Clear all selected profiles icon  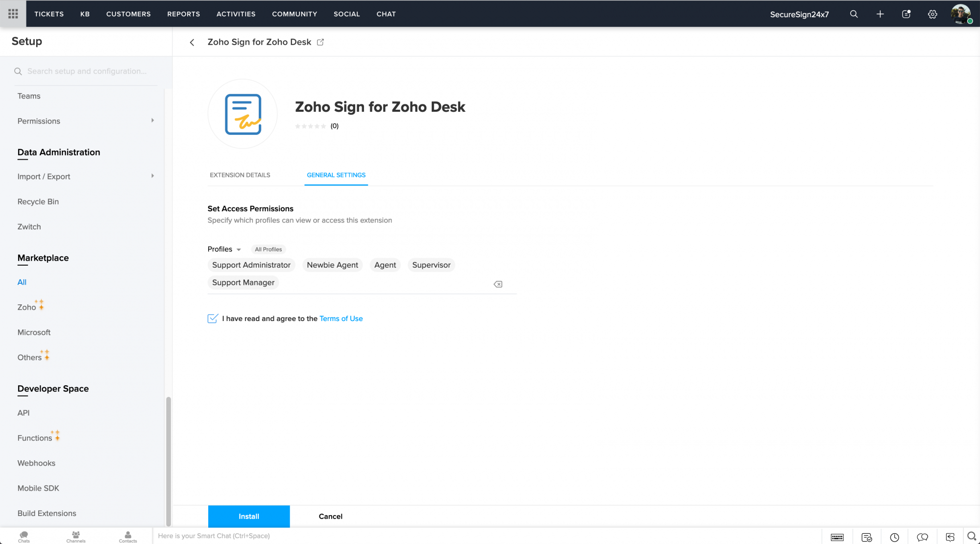(498, 284)
